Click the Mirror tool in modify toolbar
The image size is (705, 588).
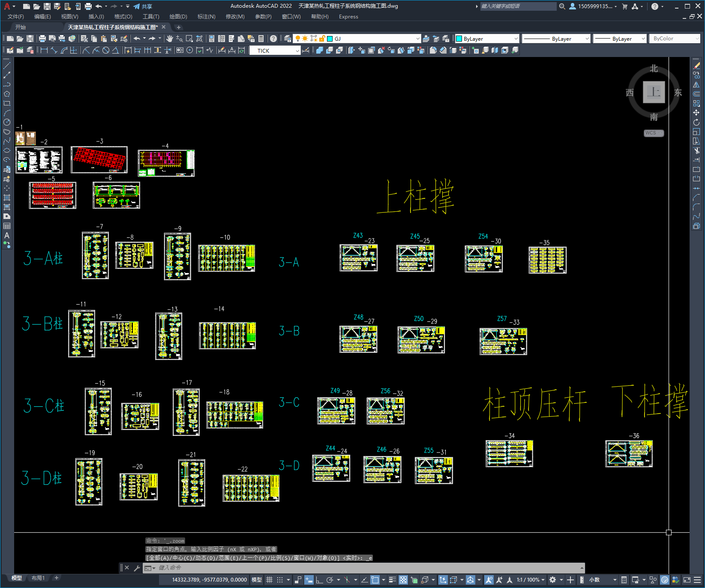tap(696, 84)
